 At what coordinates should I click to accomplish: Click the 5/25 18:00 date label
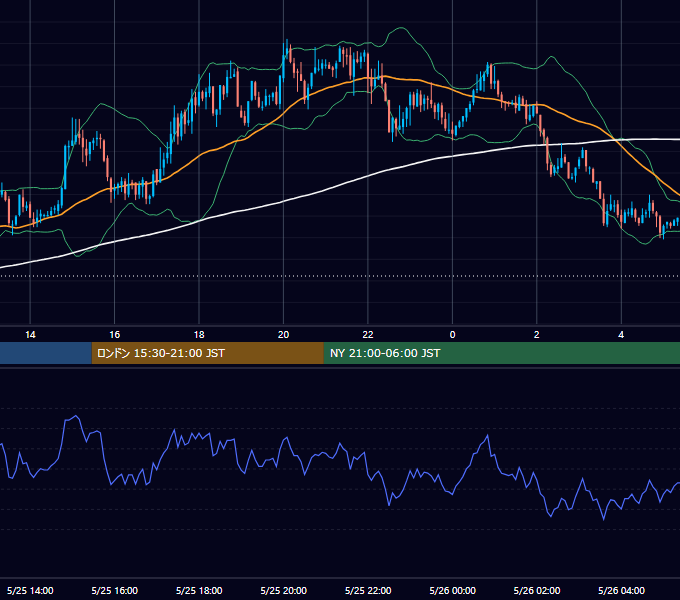click(199, 590)
